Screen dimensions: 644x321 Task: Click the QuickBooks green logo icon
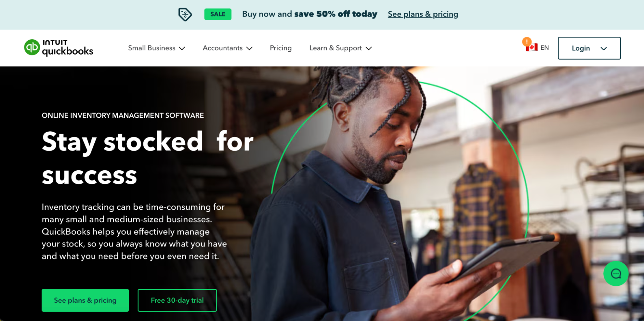coord(32,47)
